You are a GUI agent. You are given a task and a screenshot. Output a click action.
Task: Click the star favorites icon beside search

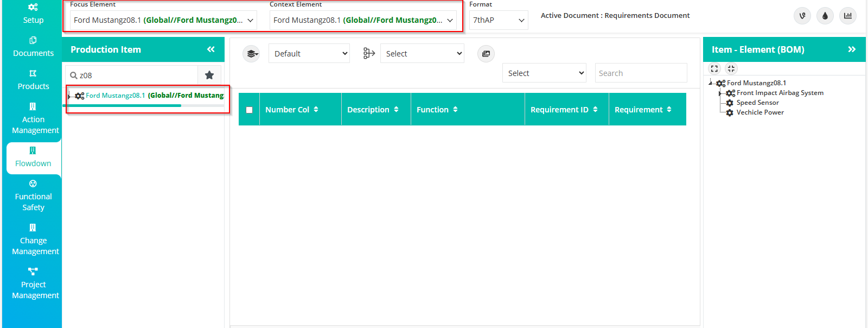[x=209, y=75]
